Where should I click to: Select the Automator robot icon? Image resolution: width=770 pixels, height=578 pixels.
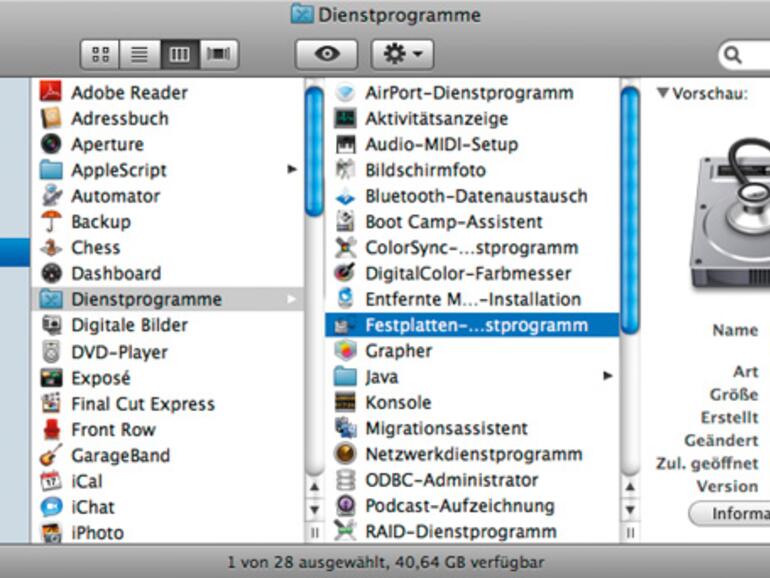pos(51,195)
